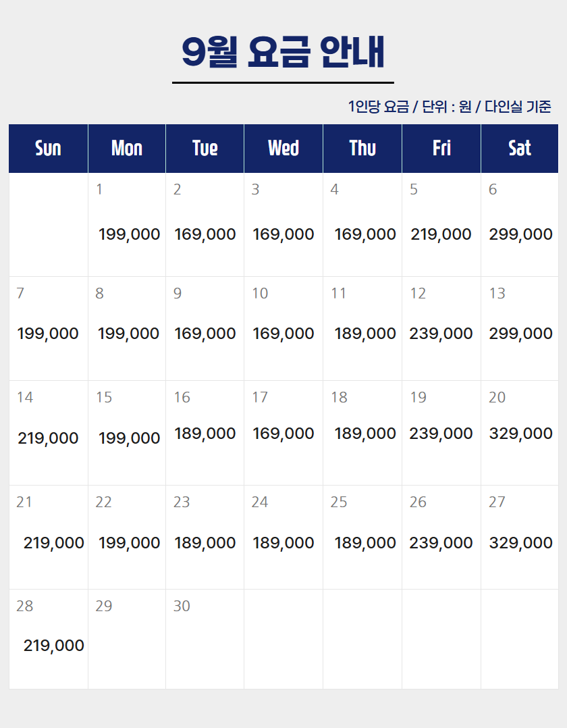Select date number 30 in the calendar

click(x=182, y=606)
